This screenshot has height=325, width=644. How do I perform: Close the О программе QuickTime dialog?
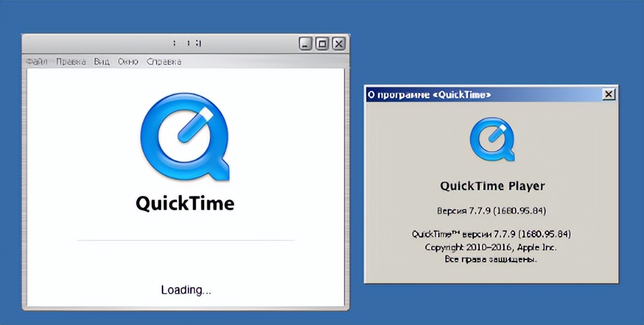coord(609,95)
